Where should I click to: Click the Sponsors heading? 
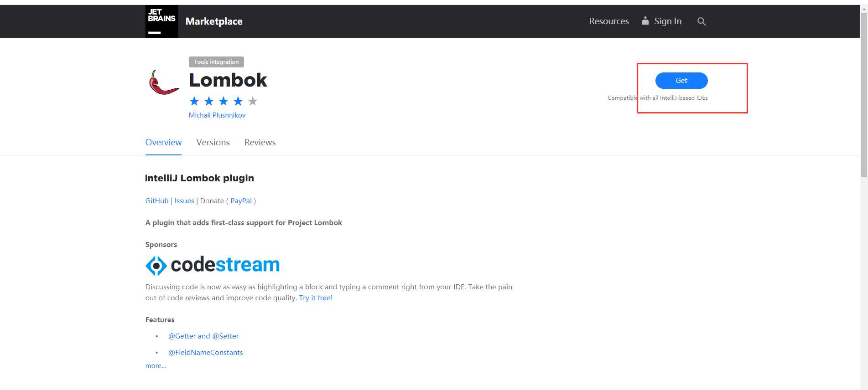click(161, 245)
